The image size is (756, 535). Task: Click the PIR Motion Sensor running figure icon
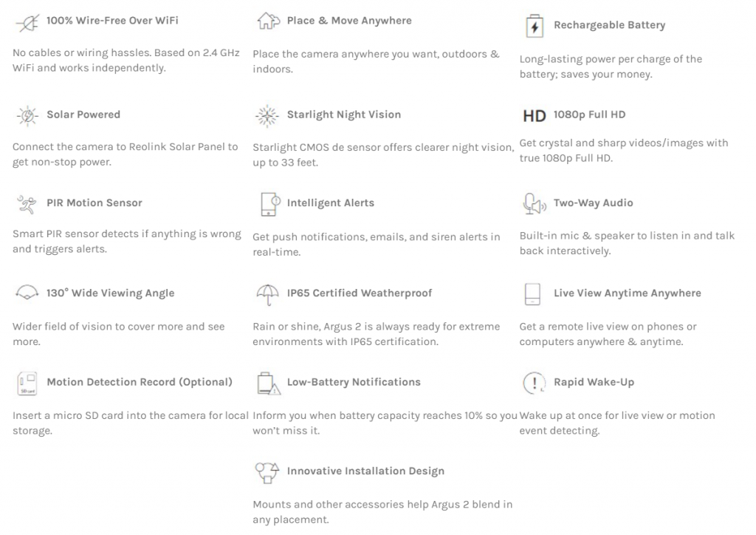pyautogui.click(x=27, y=204)
